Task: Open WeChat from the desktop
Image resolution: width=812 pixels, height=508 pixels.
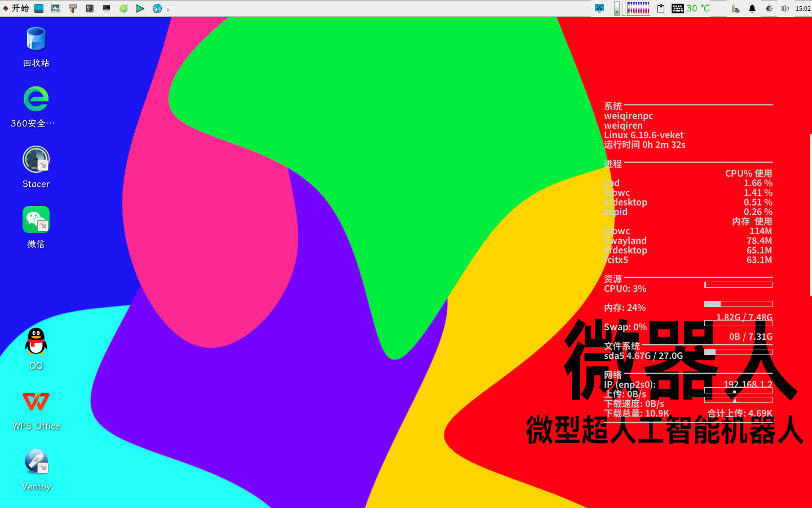Action: point(36,220)
